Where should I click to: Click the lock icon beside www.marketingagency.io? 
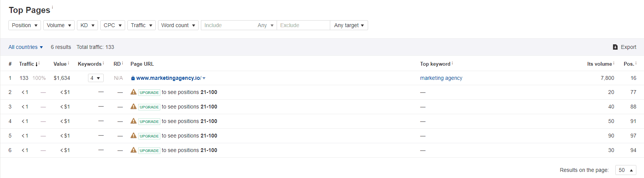(133, 78)
